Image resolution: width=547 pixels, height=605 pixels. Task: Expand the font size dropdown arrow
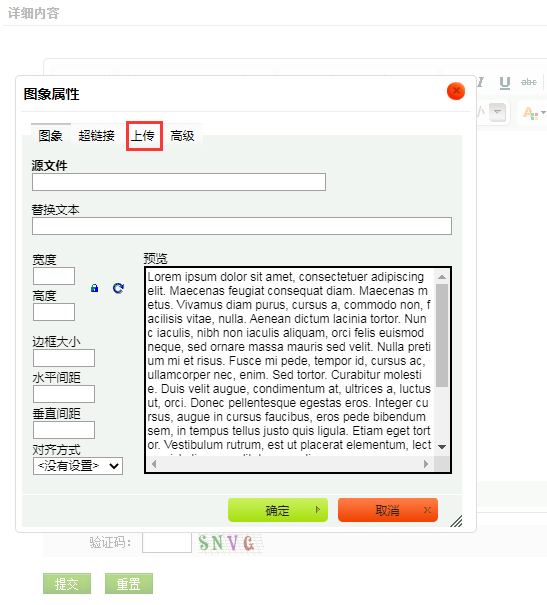pyautogui.click(x=498, y=113)
